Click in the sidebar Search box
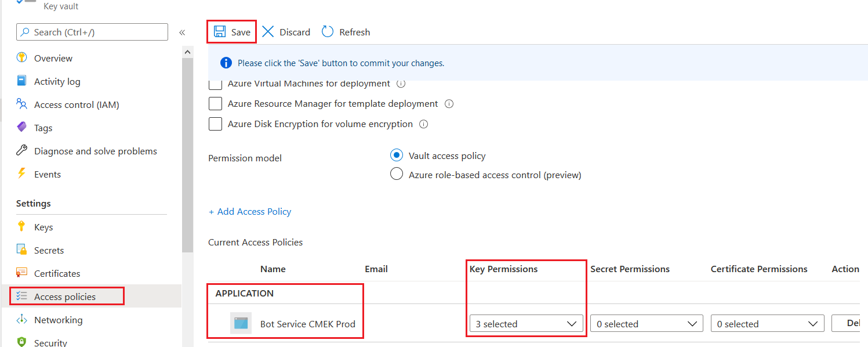 93,32
